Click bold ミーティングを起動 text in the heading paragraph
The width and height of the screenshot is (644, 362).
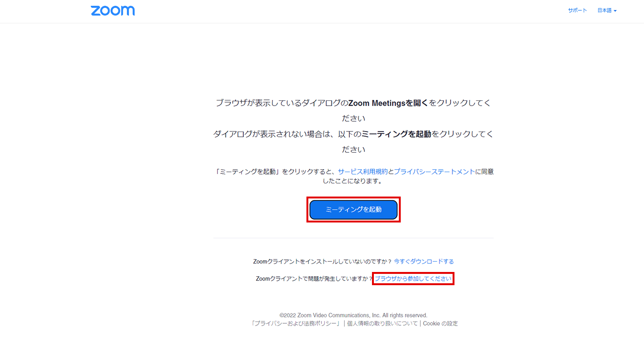396,134
